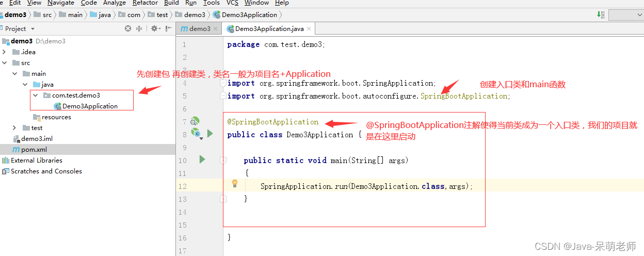Open the View menu
Screen dimensions: 644x256
[x=34, y=3]
